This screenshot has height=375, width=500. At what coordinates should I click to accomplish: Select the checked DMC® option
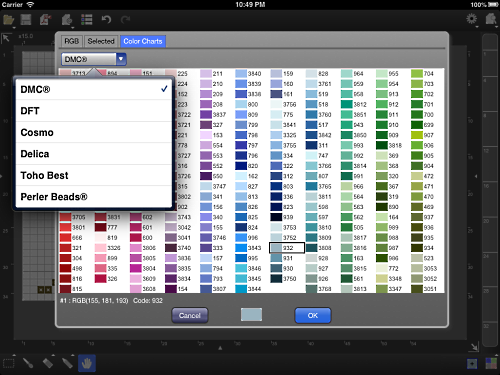(x=94, y=89)
